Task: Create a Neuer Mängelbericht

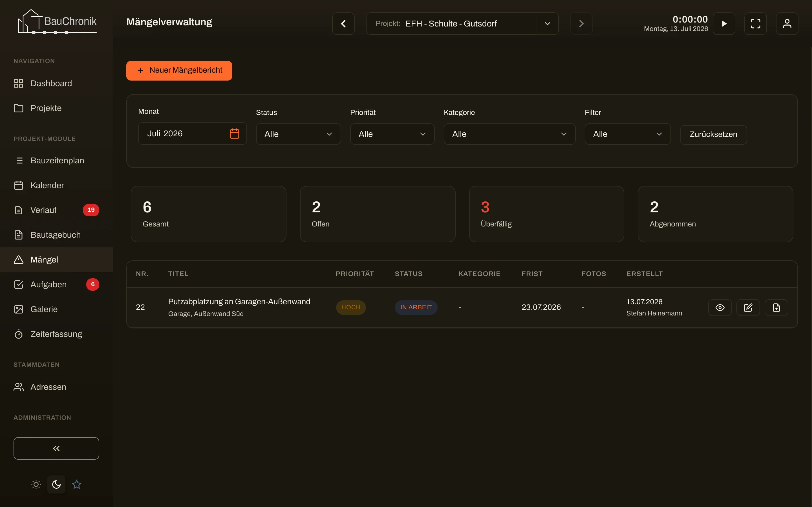Action: click(179, 70)
